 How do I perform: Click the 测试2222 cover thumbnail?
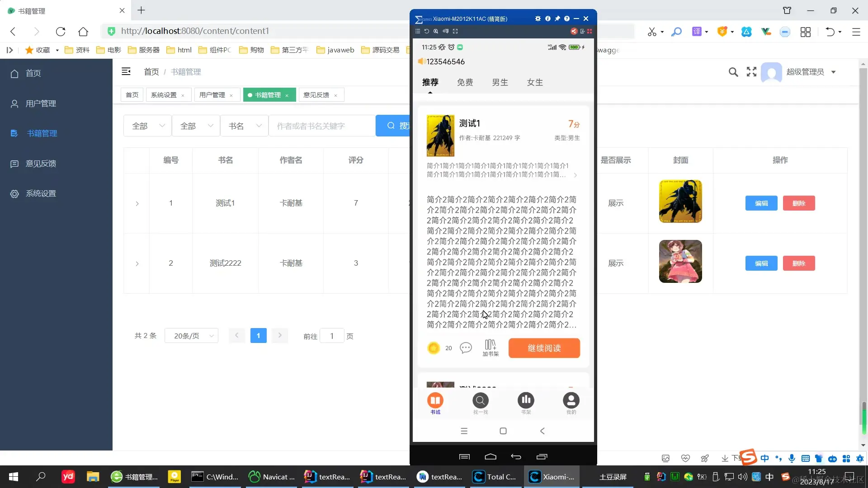[x=680, y=262]
